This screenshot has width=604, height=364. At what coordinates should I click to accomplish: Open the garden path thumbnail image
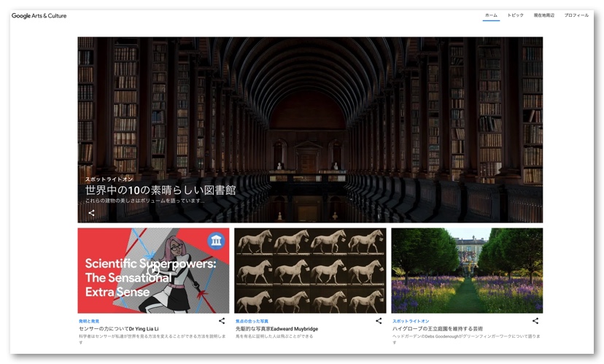tap(467, 271)
